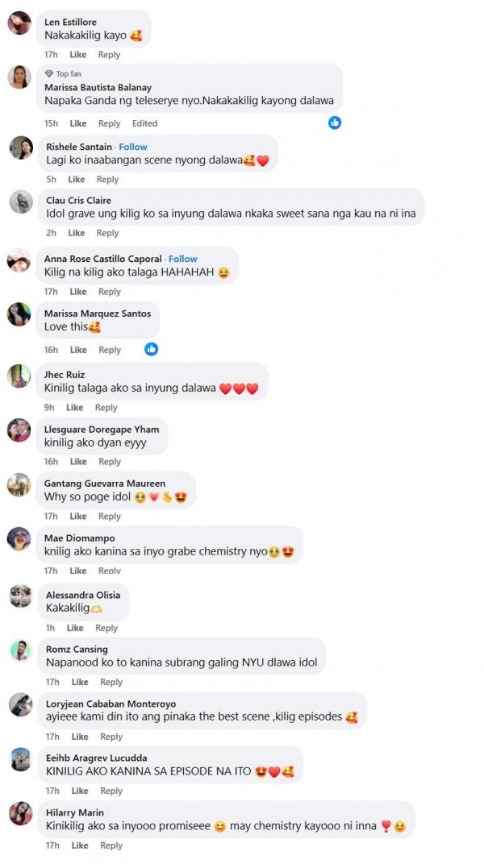This screenshot has height=868, width=484.
Task: Open Clau Cris Claire's avatar
Action: click(21, 201)
